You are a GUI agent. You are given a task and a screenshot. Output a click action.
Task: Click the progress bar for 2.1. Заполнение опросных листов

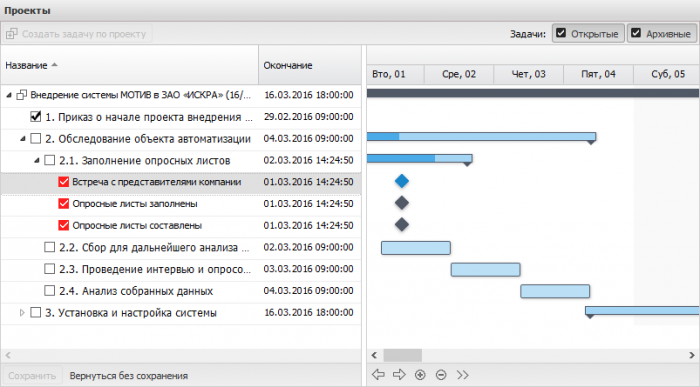point(420,158)
